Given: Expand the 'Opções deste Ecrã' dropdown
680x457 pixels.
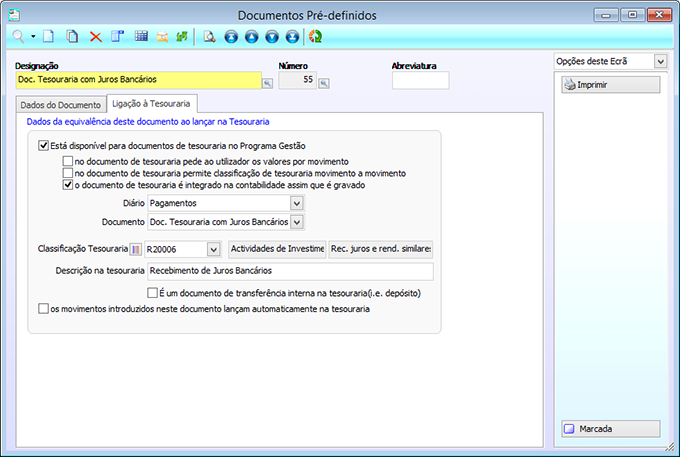Looking at the screenshot, I should click(x=660, y=61).
